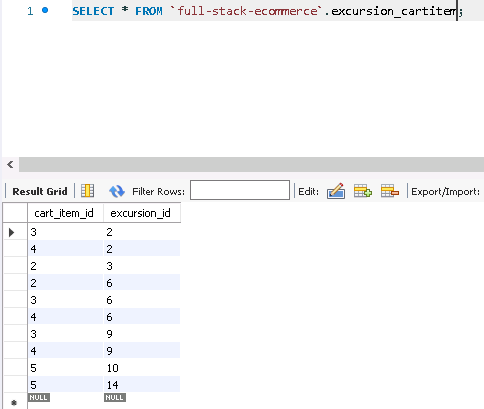The image size is (484, 409).
Task: Click line number 1 in the editor gutter
Action: [x=30, y=11]
